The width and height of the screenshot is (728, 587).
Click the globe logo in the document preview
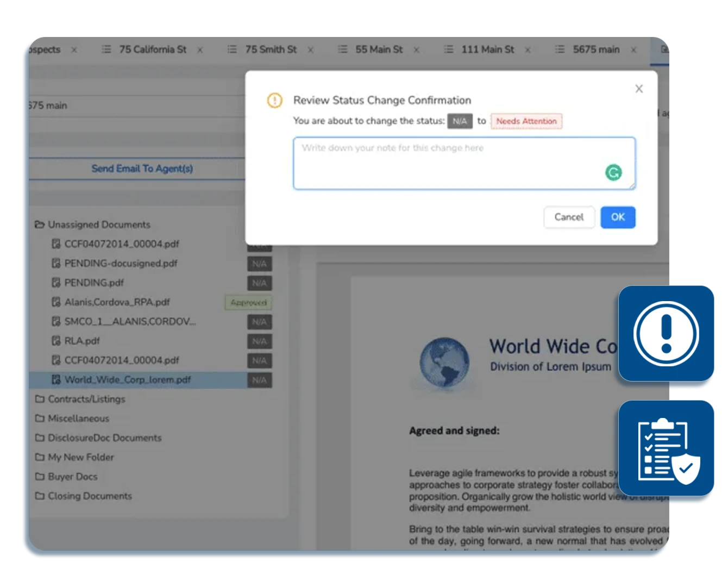(x=444, y=361)
